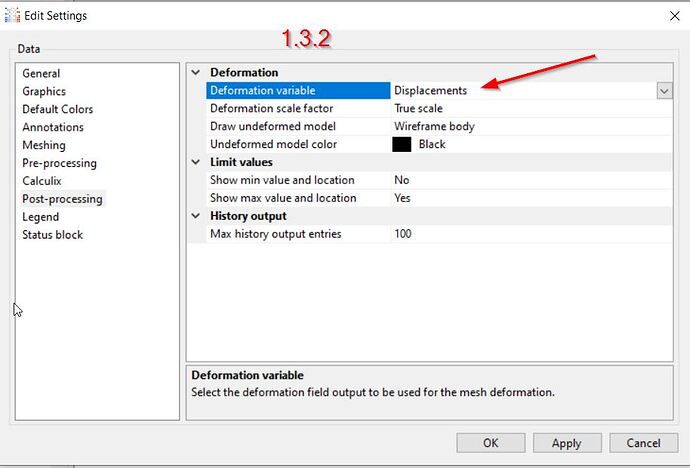The width and height of the screenshot is (690, 468).
Task: Select the General settings category
Action: (41, 73)
